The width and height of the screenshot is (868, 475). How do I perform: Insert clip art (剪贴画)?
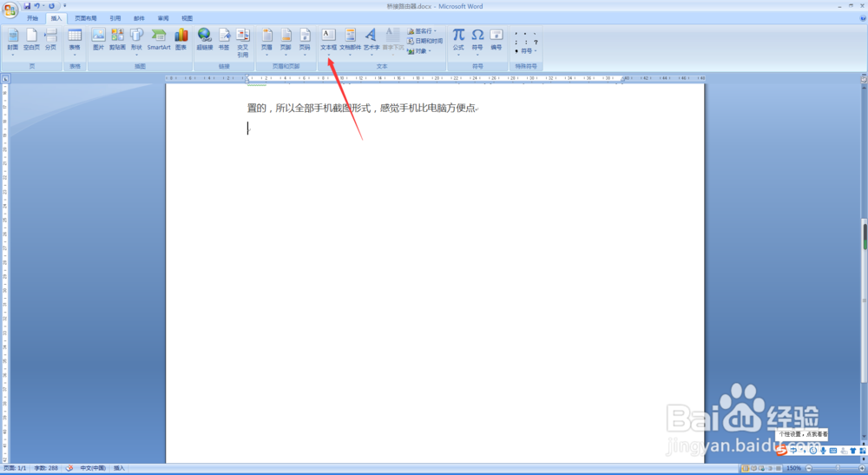[117, 40]
